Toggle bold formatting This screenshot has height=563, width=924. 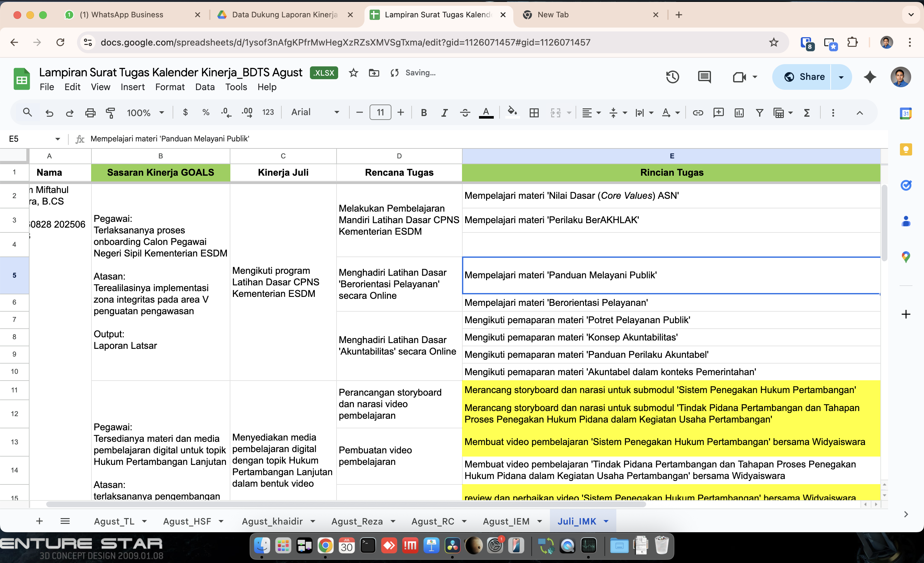(x=424, y=113)
